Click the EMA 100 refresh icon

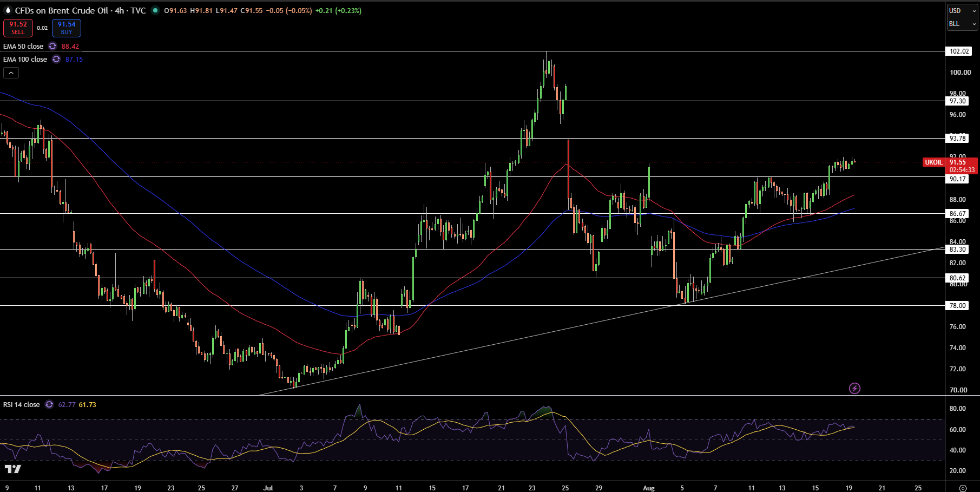pyautogui.click(x=56, y=60)
